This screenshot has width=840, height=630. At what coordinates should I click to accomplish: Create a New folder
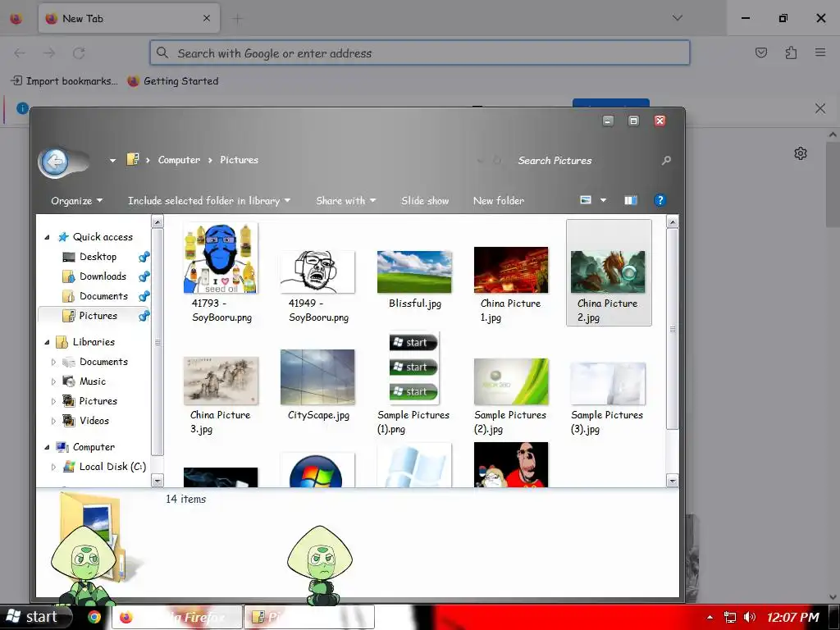tap(498, 201)
